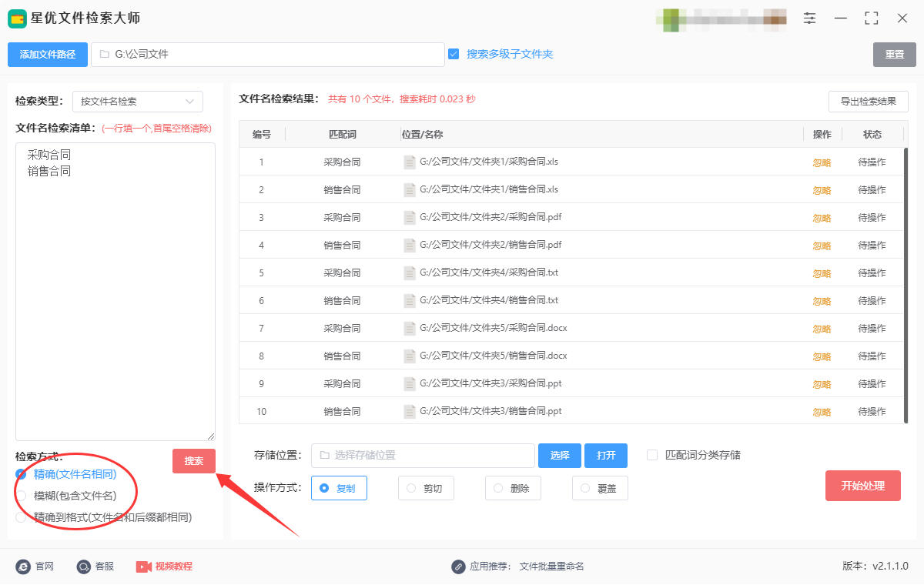This screenshot has height=585, width=924.
Task: Click the 打开 storage location button
Action: coord(606,456)
